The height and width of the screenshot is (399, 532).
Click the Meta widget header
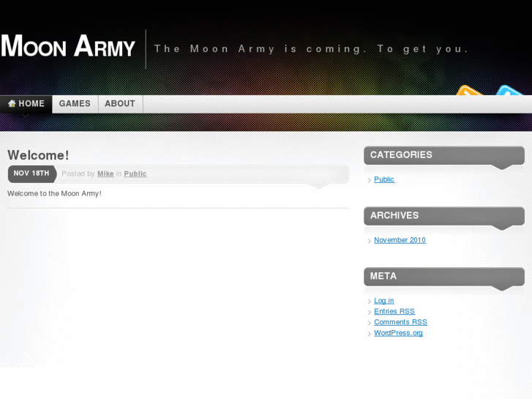click(444, 277)
